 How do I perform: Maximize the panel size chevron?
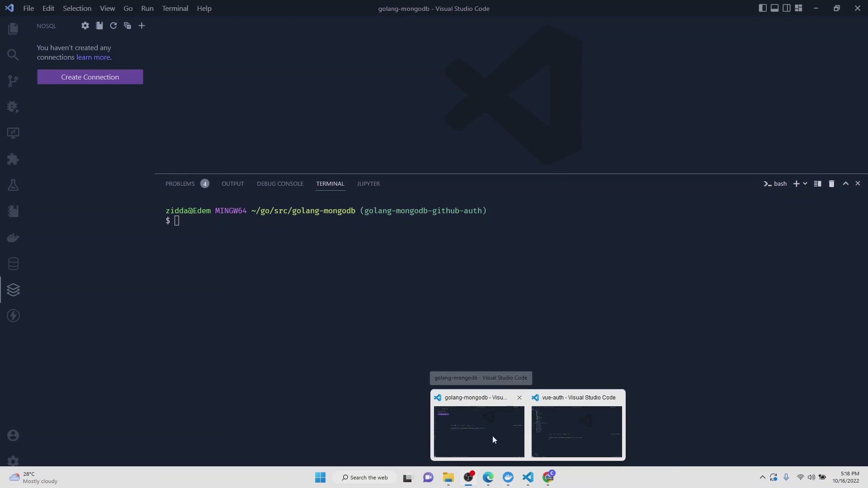click(846, 183)
